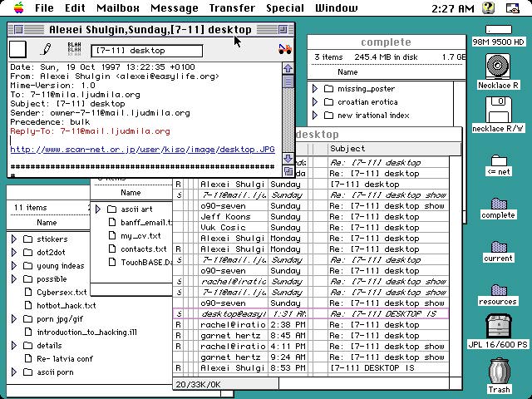
Task: Click the subject field showing [7-11] desktop
Action: (145, 51)
